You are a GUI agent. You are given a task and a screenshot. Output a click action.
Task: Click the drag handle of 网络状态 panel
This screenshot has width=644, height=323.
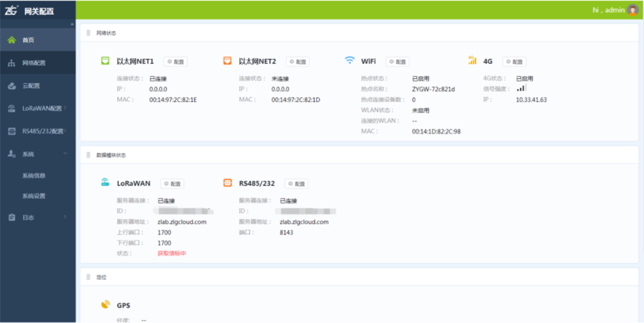[88, 33]
